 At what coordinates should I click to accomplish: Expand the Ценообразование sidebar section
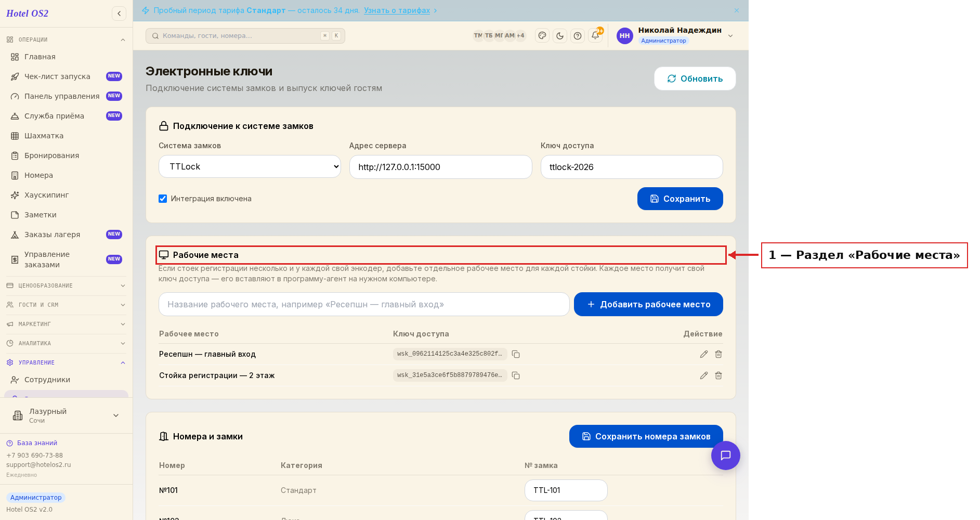point(66,285)
